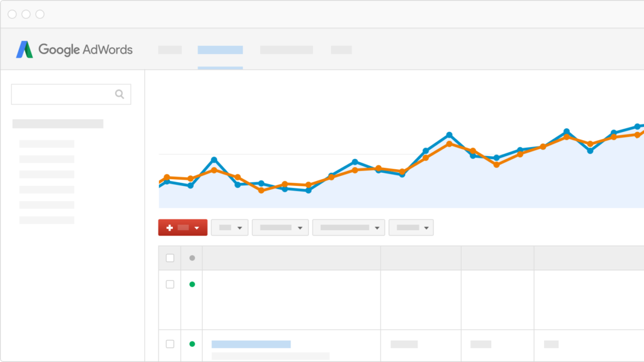The image size is (644, 362).
Task: Open the last gray navigation tab
Action: click(341, 50)
